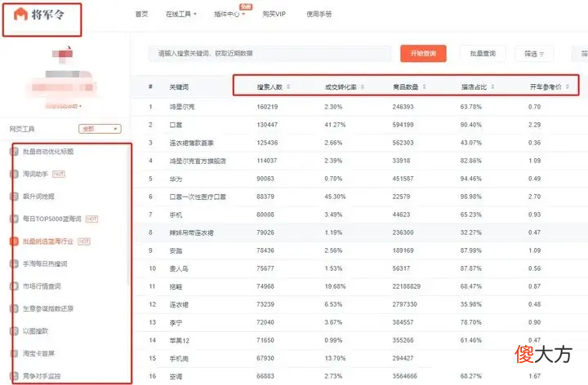This screenshot has width=588, height=385.
Task: Open the 筛选 filter dropdown
Action: point(534,54)
